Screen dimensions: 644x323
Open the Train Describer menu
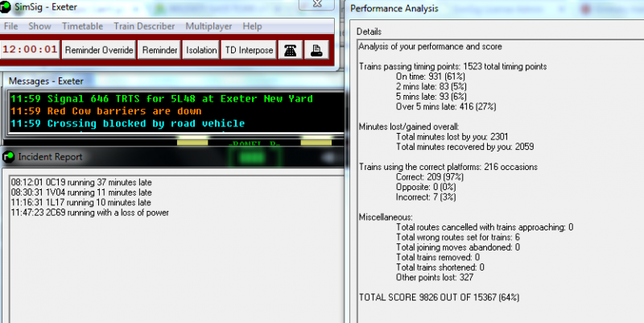coord(144,27)
